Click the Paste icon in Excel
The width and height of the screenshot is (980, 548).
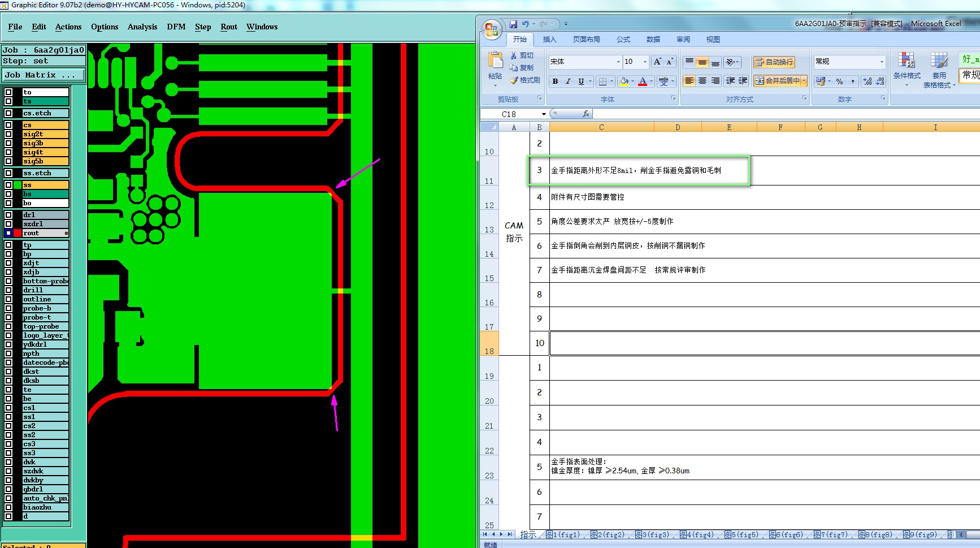click(495, 61)
